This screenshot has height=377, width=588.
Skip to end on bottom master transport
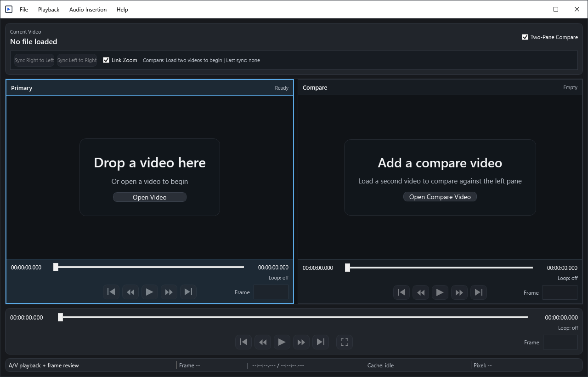tap(321, 342)
